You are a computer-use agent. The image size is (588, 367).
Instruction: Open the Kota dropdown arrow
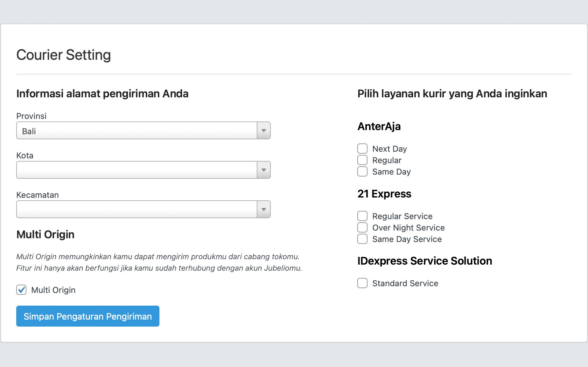[x=263, y=170]
